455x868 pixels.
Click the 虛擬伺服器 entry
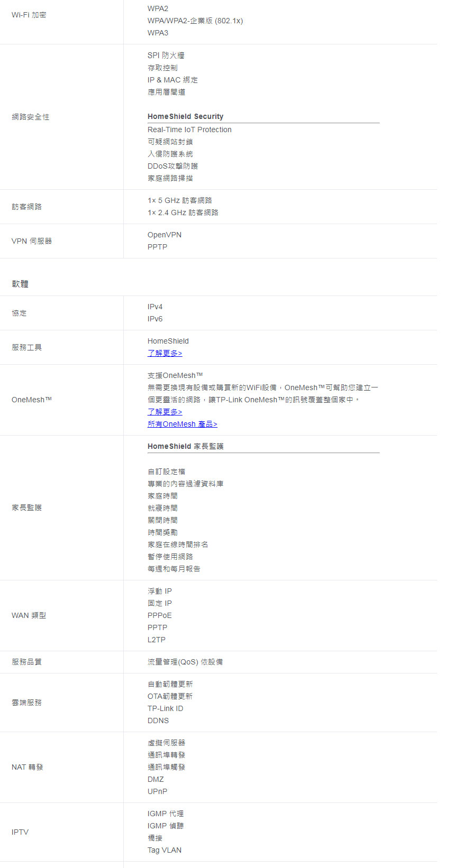(166, 743)
